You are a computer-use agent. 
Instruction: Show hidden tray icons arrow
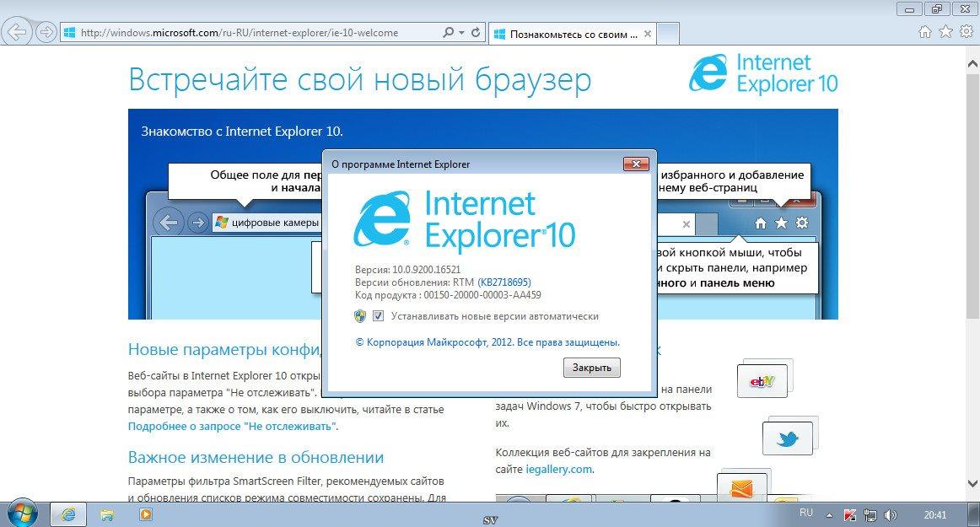(x=830, y=514)
